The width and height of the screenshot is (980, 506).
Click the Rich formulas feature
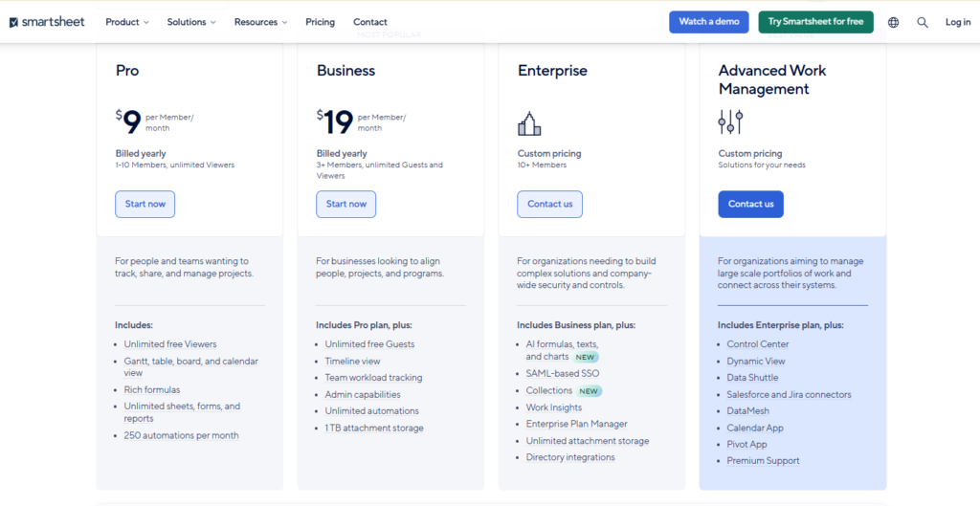coord(152,390)
